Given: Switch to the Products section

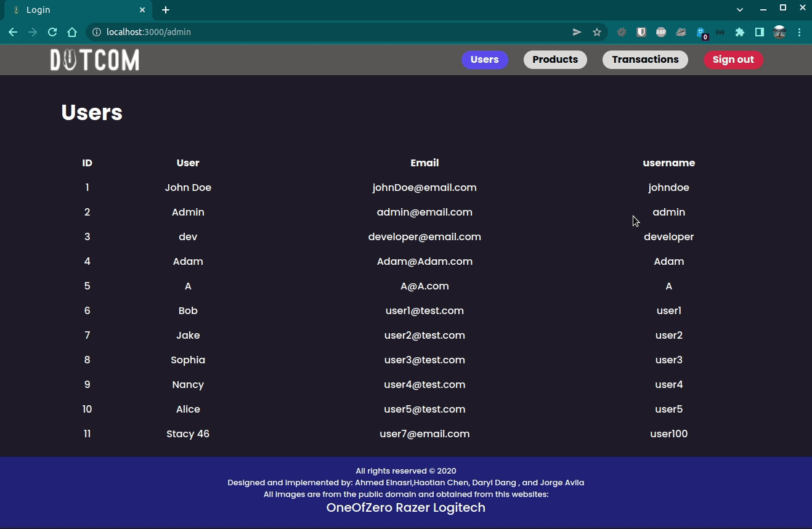Looking at the screenshot, I should tap(555, 59).
